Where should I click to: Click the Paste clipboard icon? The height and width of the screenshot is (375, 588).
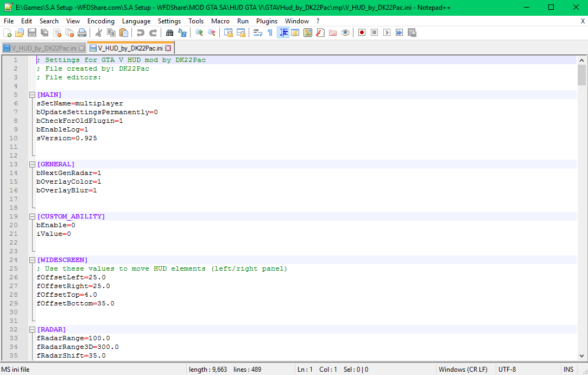[124, 33]
